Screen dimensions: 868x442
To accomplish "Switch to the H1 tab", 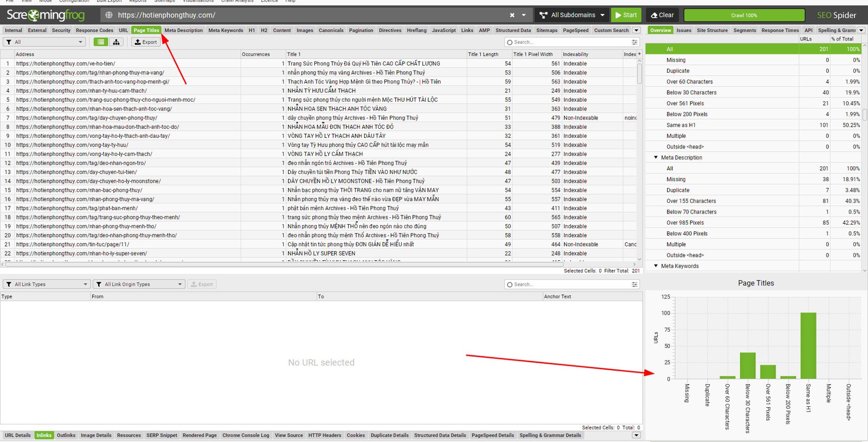I will 252,30.
